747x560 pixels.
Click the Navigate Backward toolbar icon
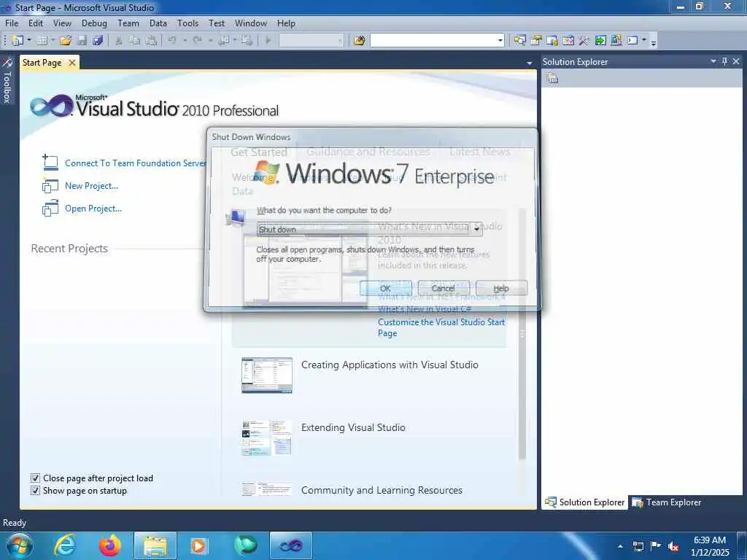(223, 41)
